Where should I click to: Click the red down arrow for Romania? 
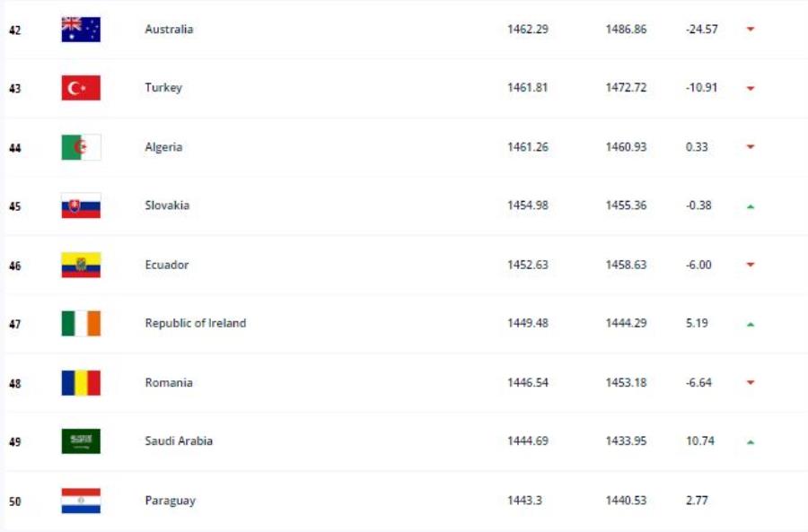tap(751, 382)
